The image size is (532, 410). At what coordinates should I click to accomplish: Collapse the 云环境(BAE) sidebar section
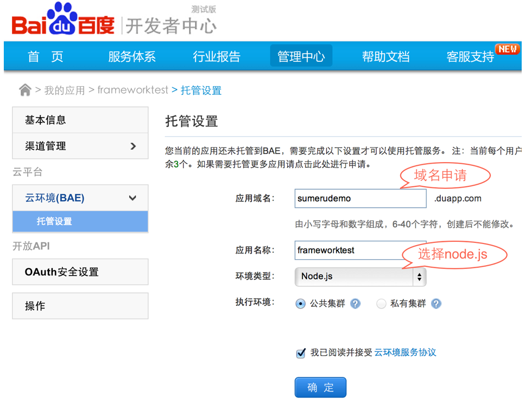pyautogui.click(x=80, y=198)
